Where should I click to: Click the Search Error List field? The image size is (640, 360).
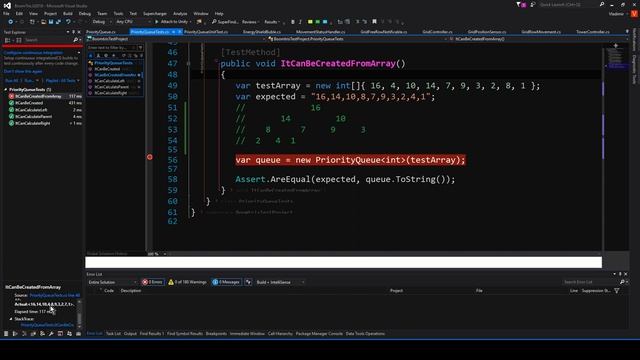[x=590, y=282]
